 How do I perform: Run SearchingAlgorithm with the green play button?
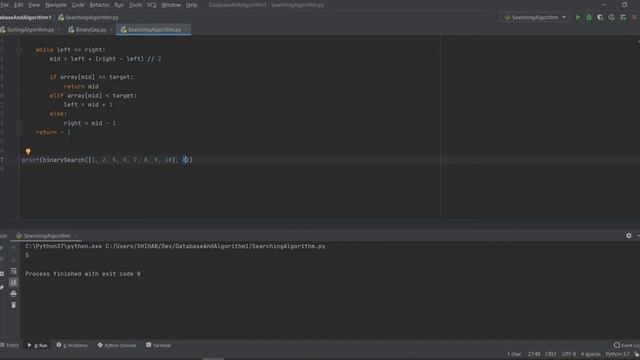pyautogui.click(x=578, y=18)
